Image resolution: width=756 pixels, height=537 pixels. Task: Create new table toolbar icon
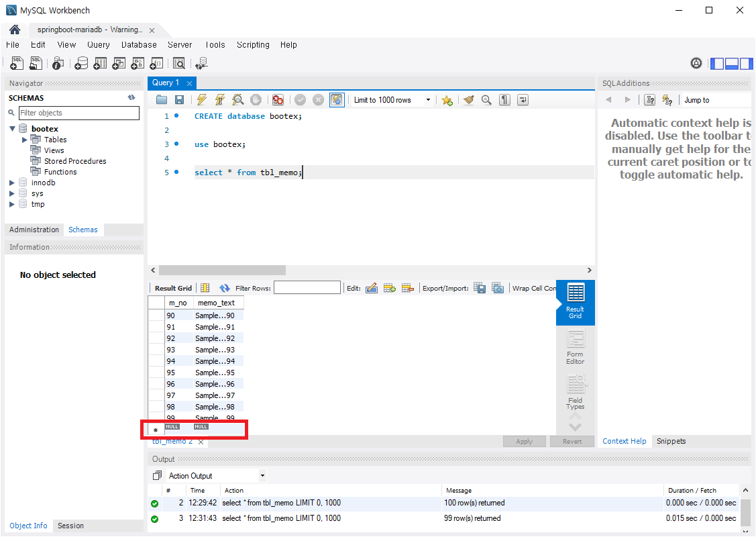click(x=100, y=62)
